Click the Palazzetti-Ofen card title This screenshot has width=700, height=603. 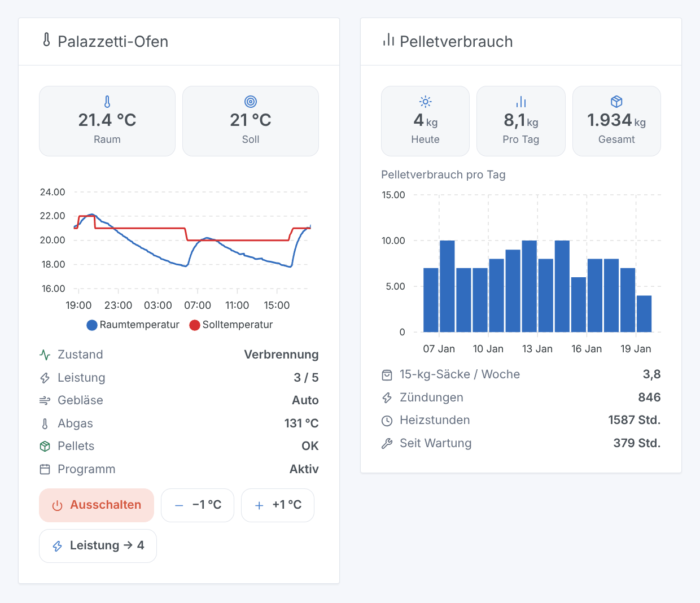pyautogui.click(x=113, y=42)
